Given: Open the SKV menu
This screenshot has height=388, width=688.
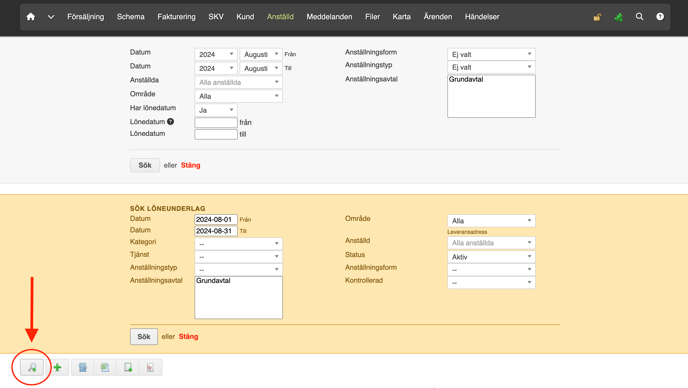Looking at the screenshot, I should tap(216, 17).
